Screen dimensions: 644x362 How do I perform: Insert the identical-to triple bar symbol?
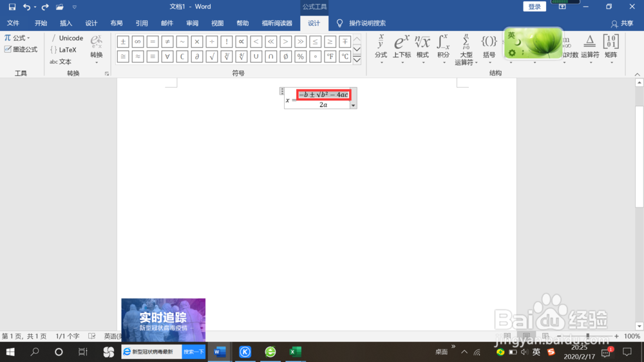coord(153,56)
